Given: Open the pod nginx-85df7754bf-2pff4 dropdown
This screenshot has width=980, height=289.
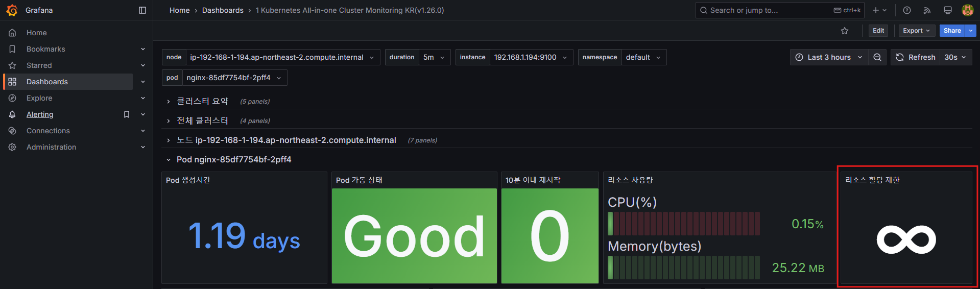Looking at the screenshot, I should tap(234, 78).
